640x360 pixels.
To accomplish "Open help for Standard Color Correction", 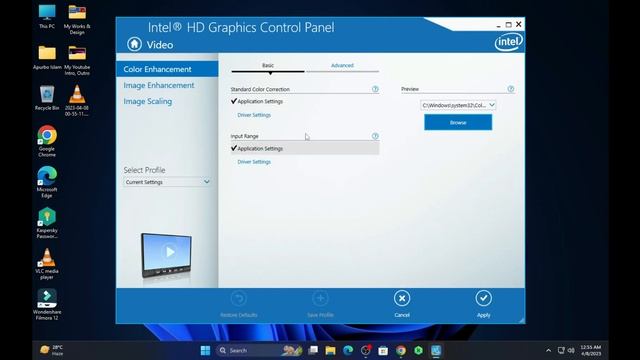I will tap(375, 89).
